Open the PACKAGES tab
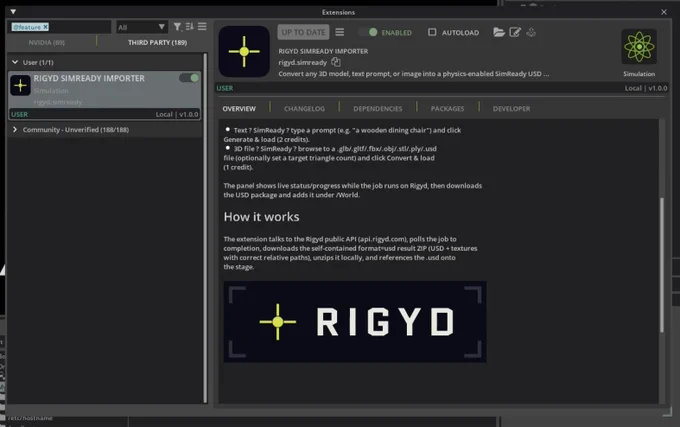Screen dimensions: 680x427 (x=447, y=109)
